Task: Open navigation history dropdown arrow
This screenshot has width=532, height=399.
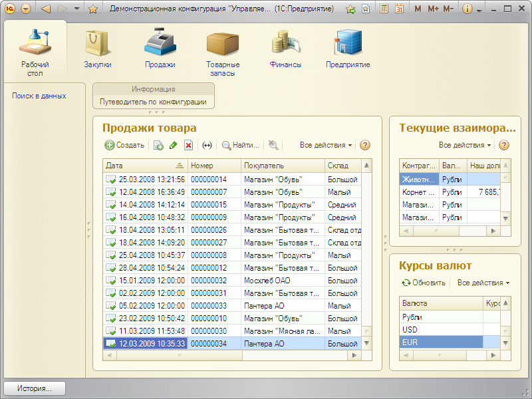Action: click(x=77, y=9)
